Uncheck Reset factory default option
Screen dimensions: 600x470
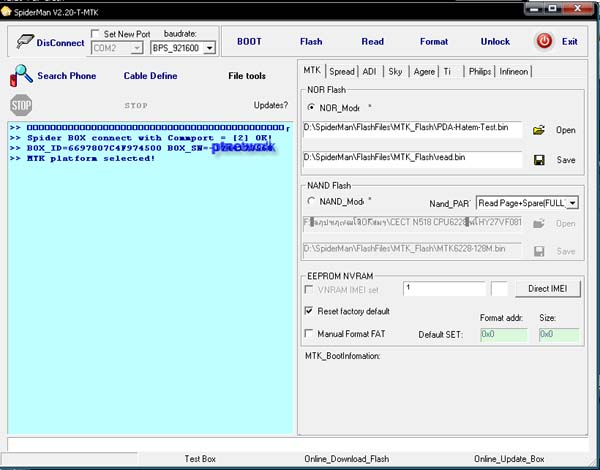pyautogui.click(x=309, y=312)
